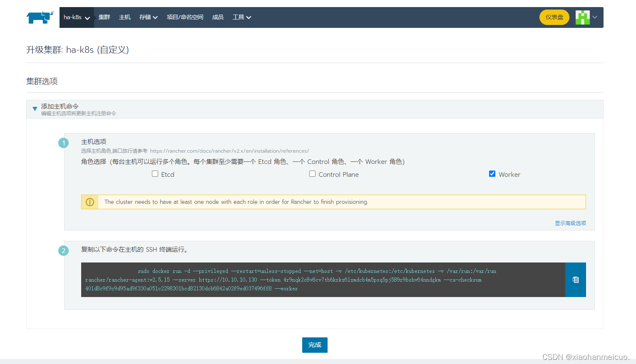Click the 角色选择 description text
The image size is (636, 364).
[x=243, y=162]
